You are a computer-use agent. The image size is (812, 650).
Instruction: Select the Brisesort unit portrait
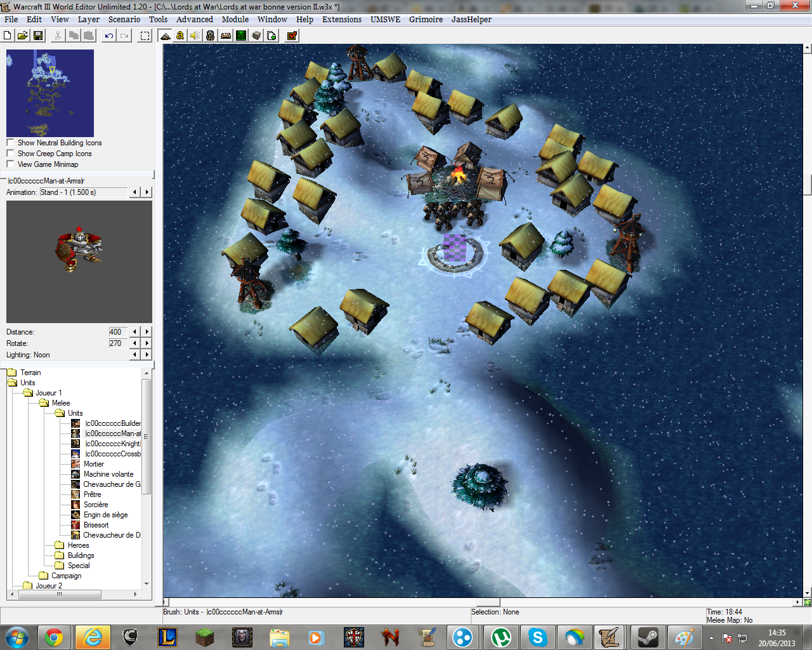coord(75,525)
